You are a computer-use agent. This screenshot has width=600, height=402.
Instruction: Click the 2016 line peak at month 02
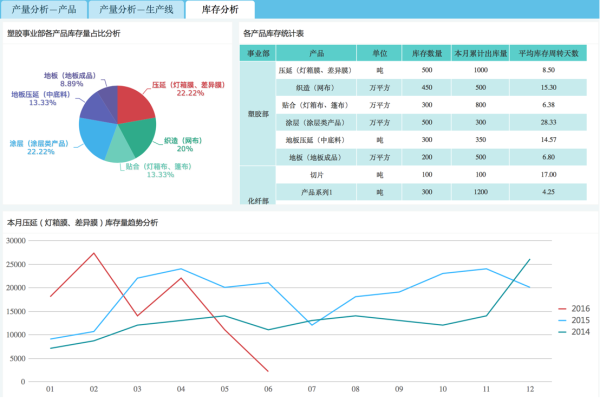94,253
